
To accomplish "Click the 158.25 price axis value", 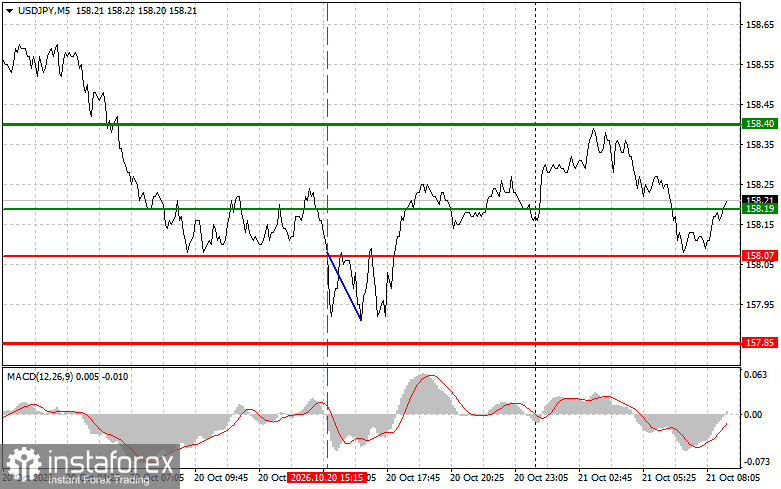I will [760, 185].
